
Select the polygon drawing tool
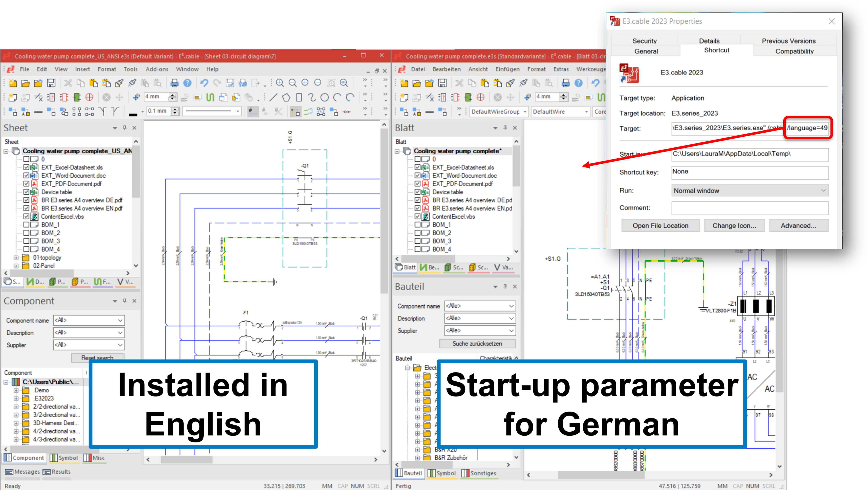(286, 97)
